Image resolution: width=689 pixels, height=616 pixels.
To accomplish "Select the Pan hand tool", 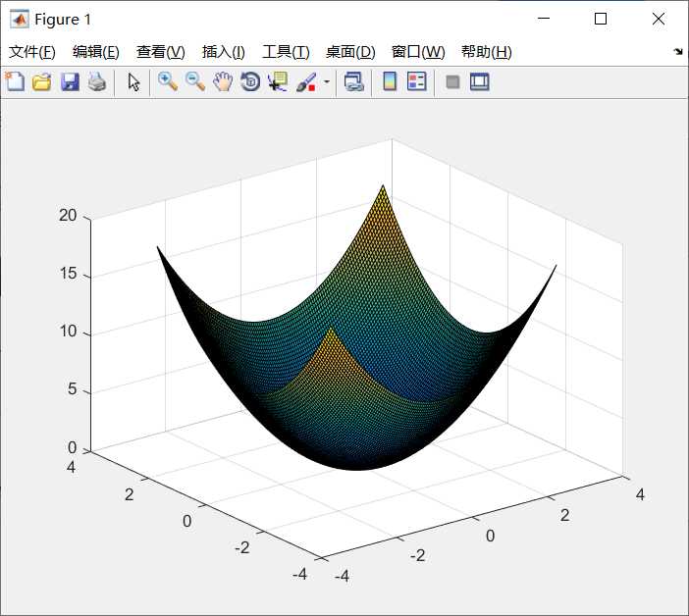I will click(223, 81).
